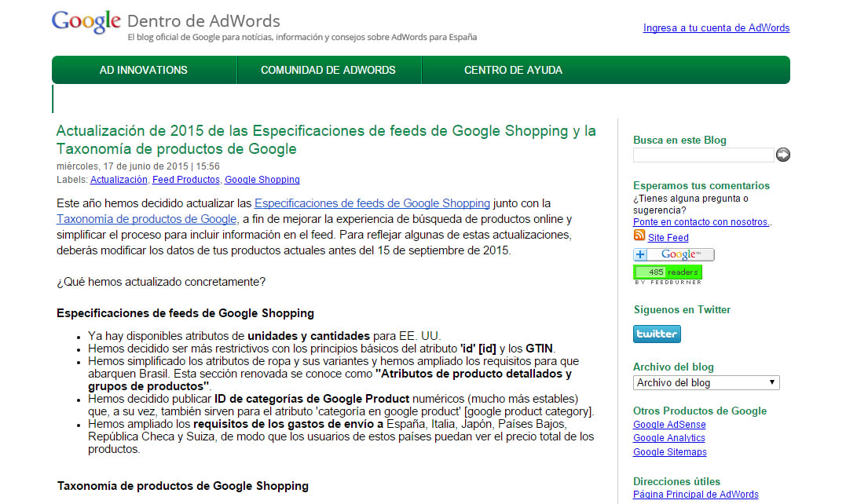The width and height of the screenshot is (846, 504).
Task: Open the Actualización label link
Action: pyautogui.click(x=119, y=179)
